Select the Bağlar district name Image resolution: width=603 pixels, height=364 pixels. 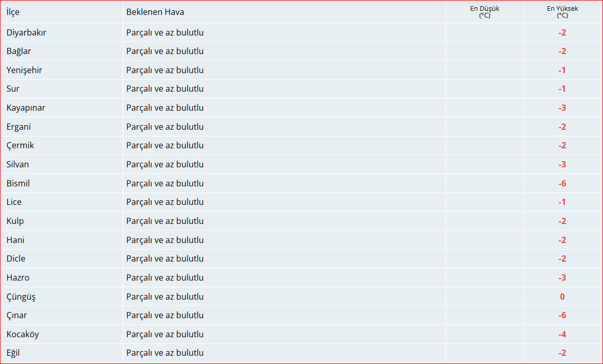pyautogui.click(x=19, y=51)
